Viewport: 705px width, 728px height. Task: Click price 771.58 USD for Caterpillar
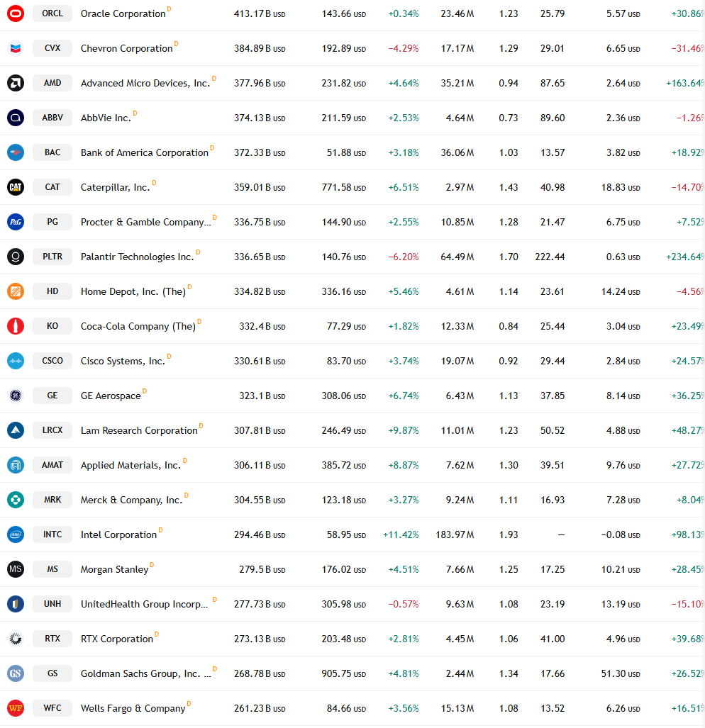tap(344, 188)
